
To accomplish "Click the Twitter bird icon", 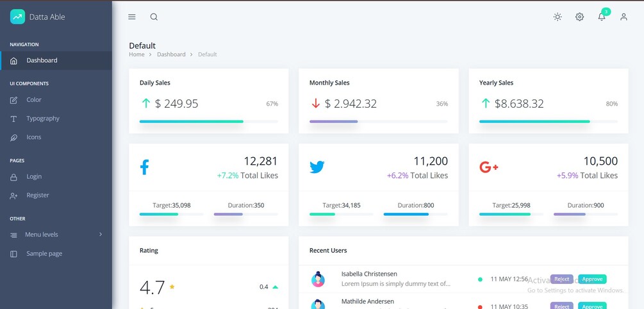I will click(317, 167).
